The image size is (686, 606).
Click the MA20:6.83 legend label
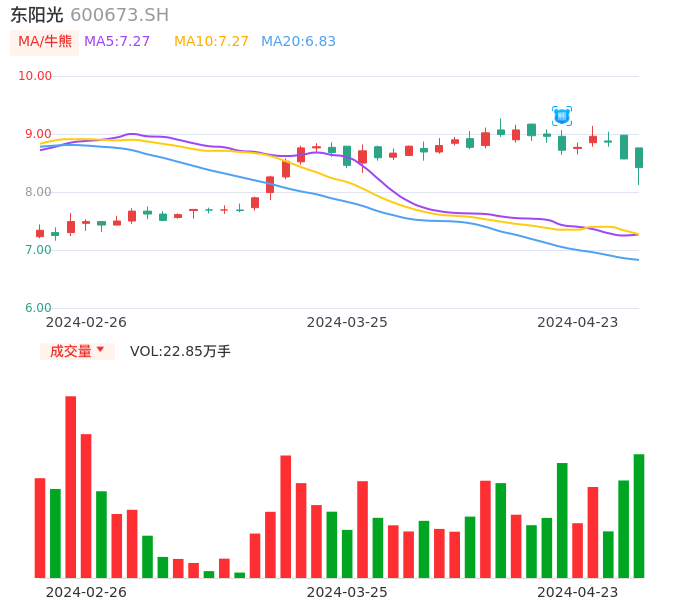[298, 42]
